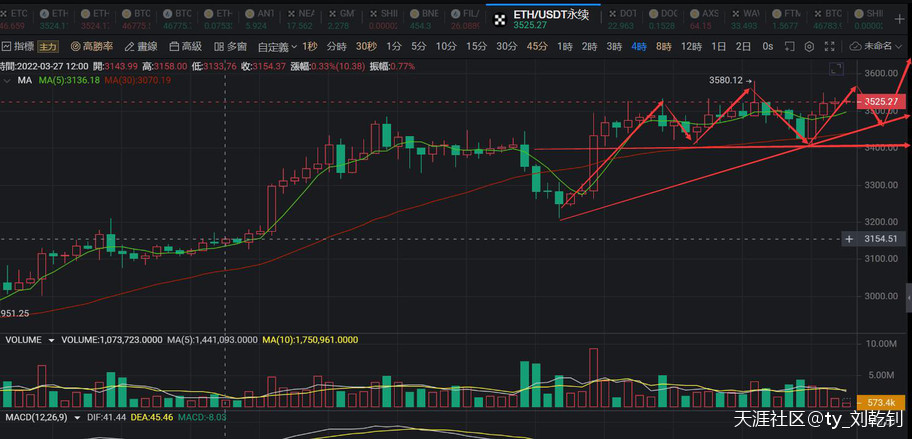Open the 自定義 interval dropdown
The image size is (912, 439).
point(277,46)
